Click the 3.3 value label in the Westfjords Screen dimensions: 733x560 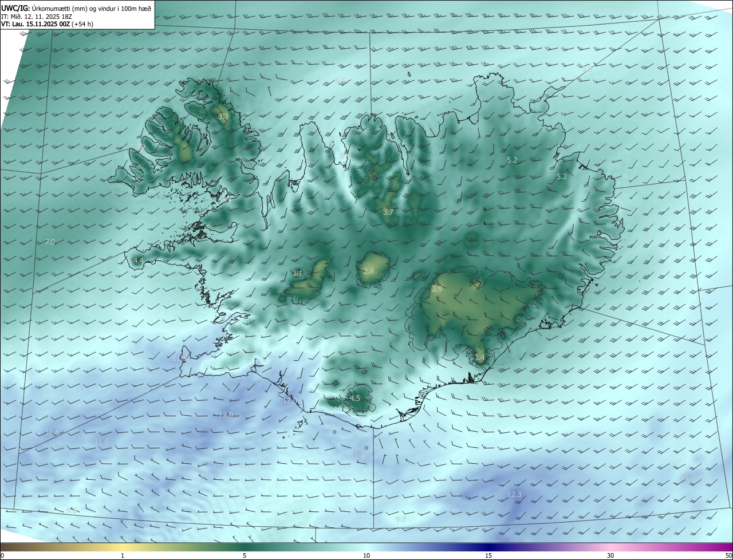pos(223,117)
